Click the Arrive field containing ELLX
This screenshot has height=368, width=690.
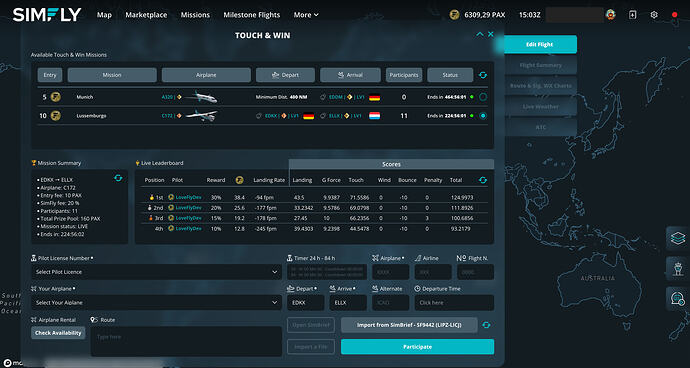point(348,303)
